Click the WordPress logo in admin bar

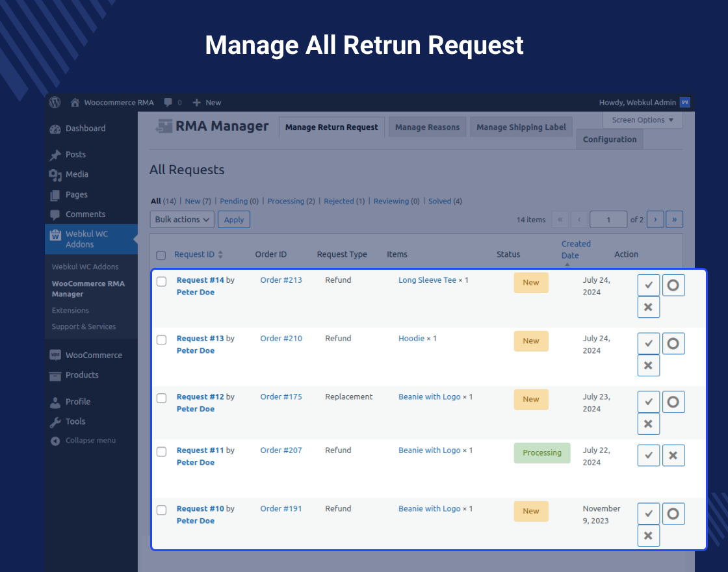pyautogui.click(x=55, y=102)
